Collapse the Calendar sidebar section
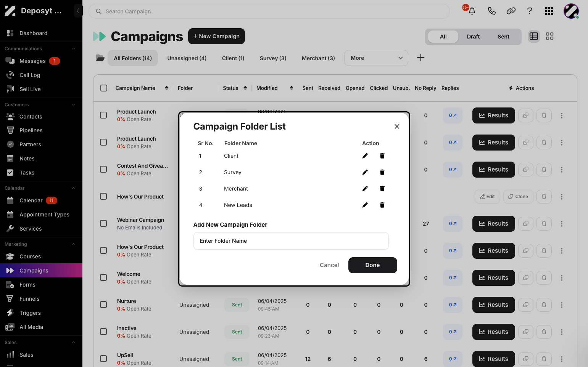Viewport: 588px width, 367px height. pyautogui.click(x=74, y=188)
